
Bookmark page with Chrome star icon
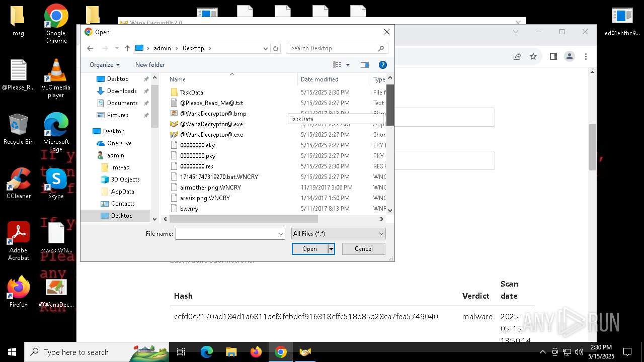[533, 57]
